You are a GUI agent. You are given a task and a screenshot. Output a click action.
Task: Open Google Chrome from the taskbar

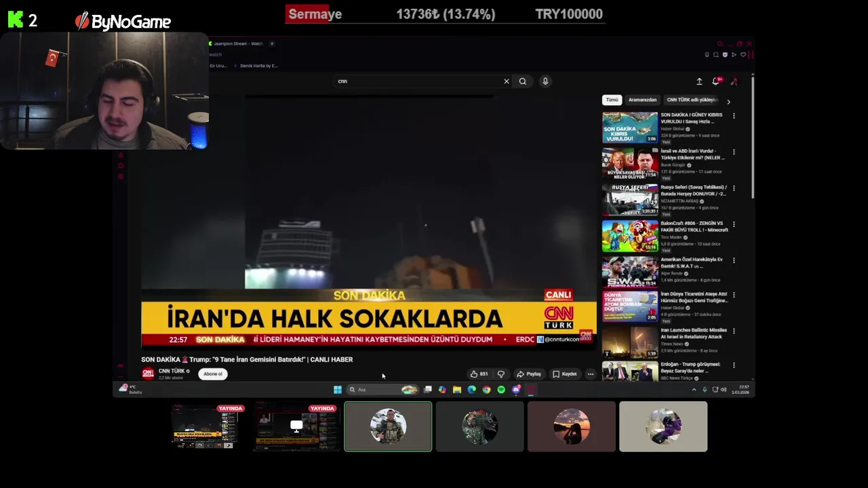tap(486, 390)
